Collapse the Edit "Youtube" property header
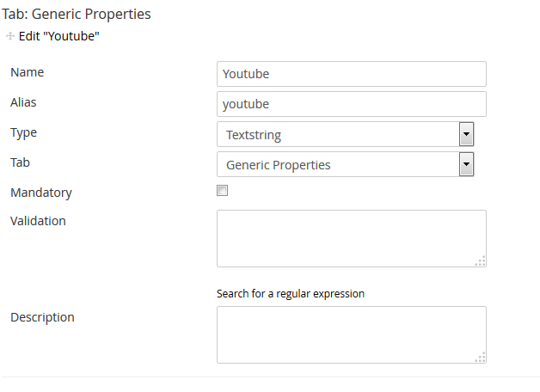The image size is (540, 392). pos(58,36)
